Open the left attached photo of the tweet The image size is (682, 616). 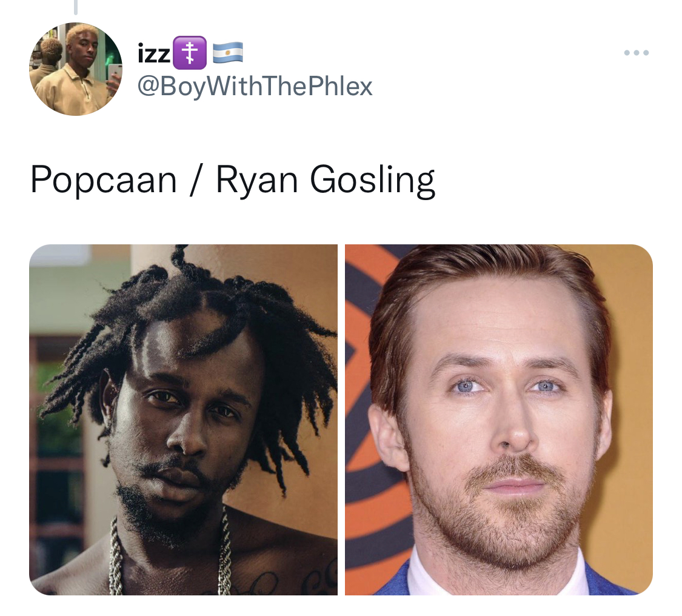[183, 420]
